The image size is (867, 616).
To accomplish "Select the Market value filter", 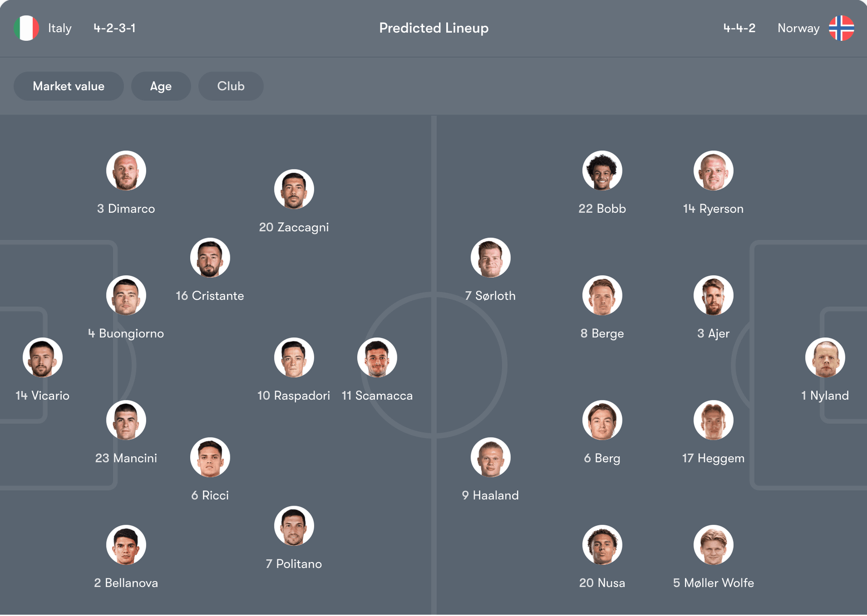I will pyautogui.click(x=69, y=86).
